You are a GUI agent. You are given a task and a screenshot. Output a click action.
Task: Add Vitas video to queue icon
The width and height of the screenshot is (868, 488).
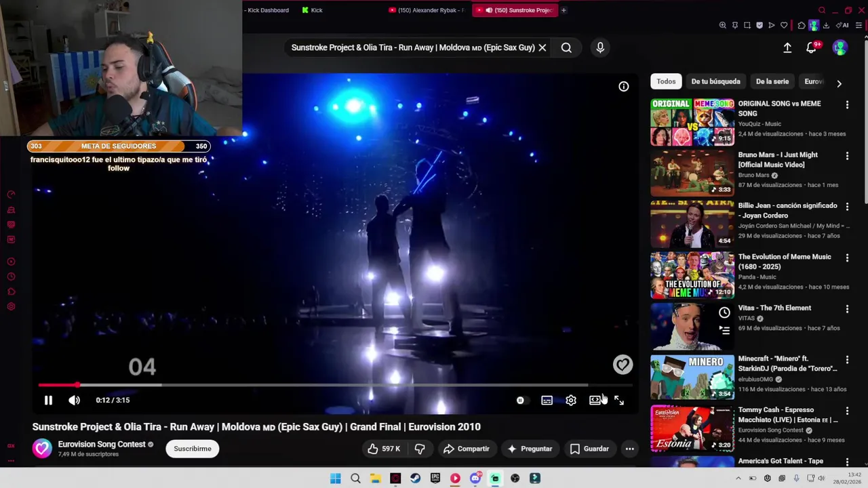pos(724,330)
